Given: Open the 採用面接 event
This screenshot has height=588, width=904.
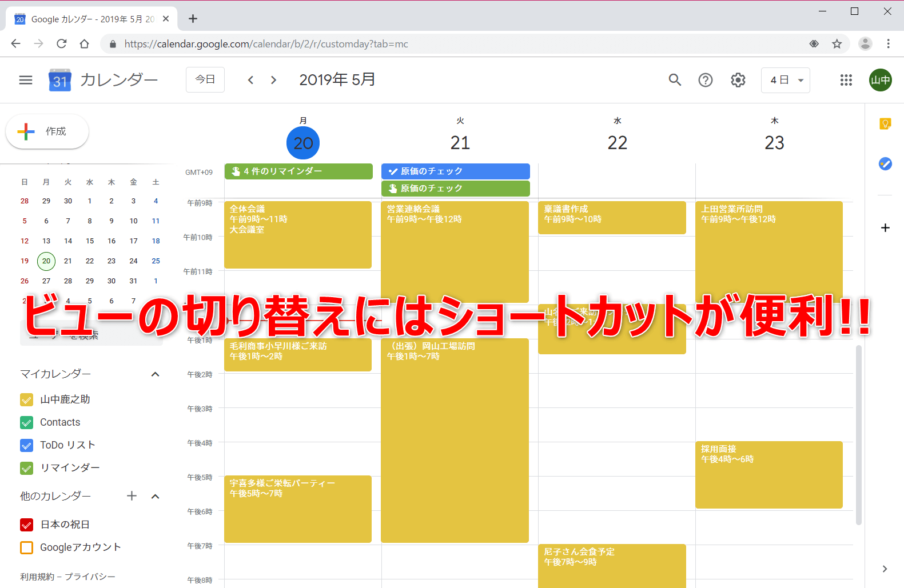Looking at the screenshot, I should click(769, 475).
